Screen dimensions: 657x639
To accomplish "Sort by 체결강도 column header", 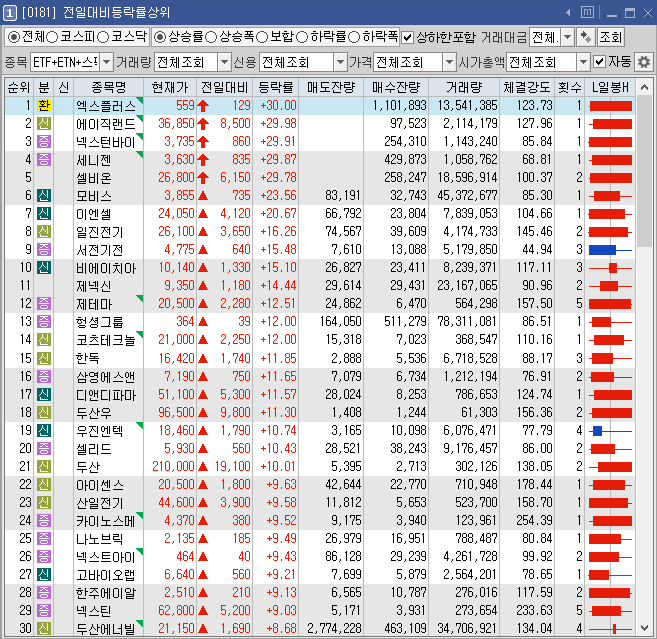I will pos(527,87).
